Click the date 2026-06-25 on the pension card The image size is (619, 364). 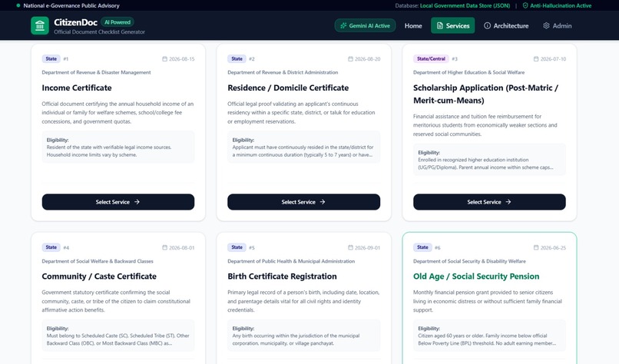(x=553, y=247)
